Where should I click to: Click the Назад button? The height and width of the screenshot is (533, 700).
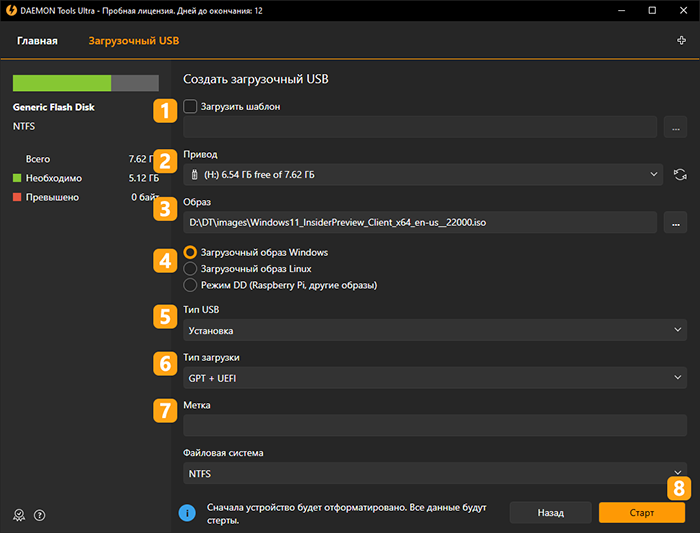coord(550,512)
